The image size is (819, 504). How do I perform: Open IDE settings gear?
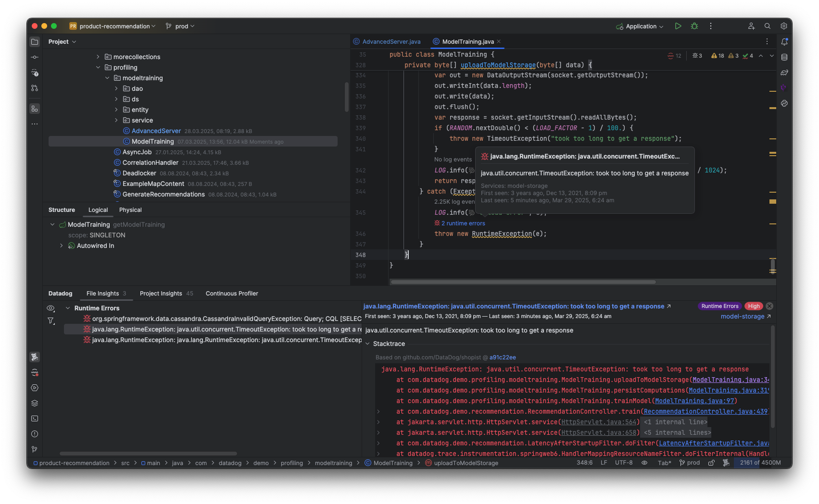(783, 26)
